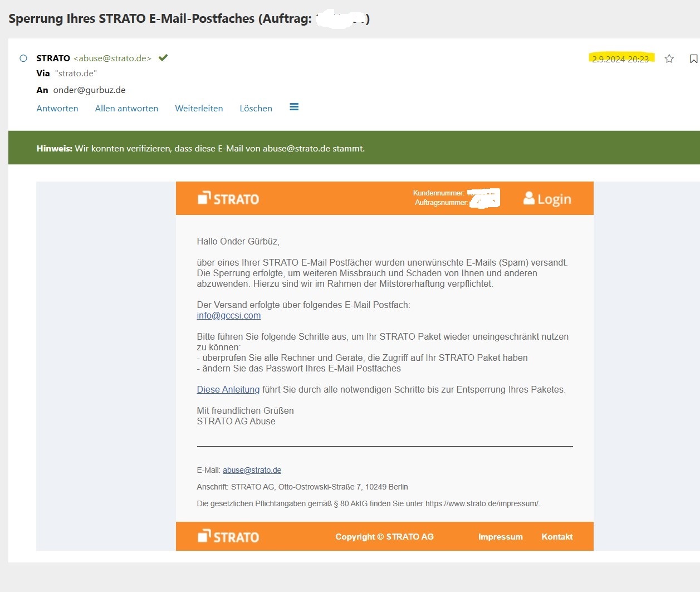Open Kontakt in the orange footer
700x592 pixels.
557,537
